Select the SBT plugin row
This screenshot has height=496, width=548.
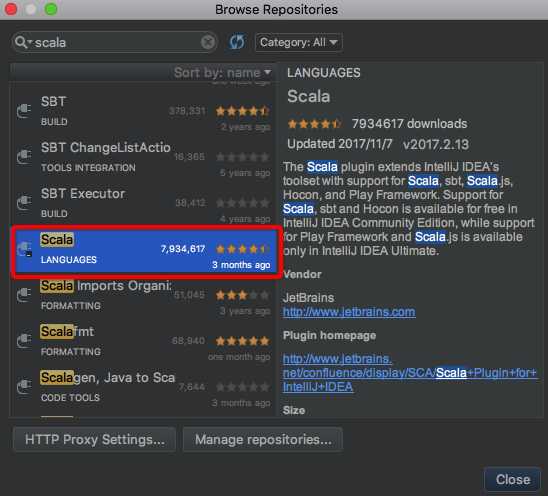tap(144, 111)
